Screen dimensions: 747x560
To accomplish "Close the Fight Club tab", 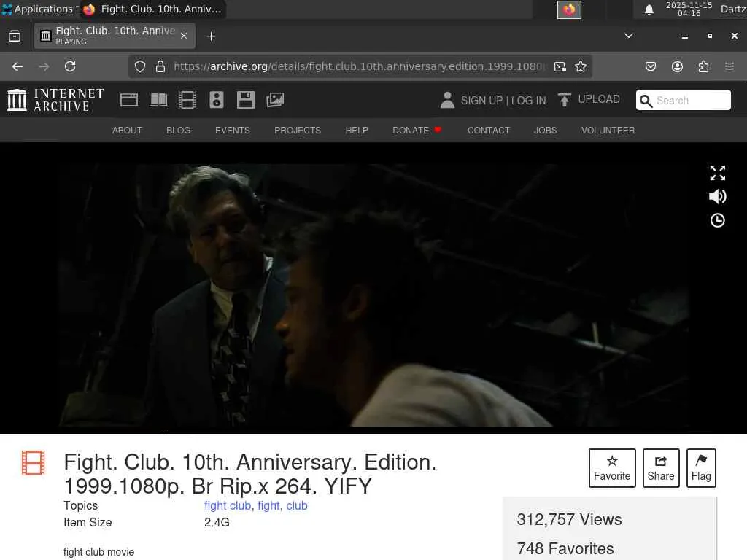I will [x=184, y=36].
